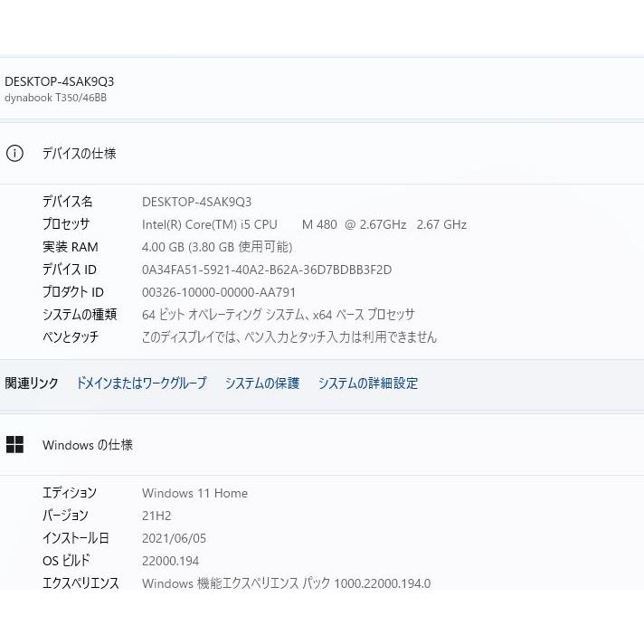Viewport: 644px width, 644px height.
Task: Click the Windows logo icon
Action: [14, 444]
